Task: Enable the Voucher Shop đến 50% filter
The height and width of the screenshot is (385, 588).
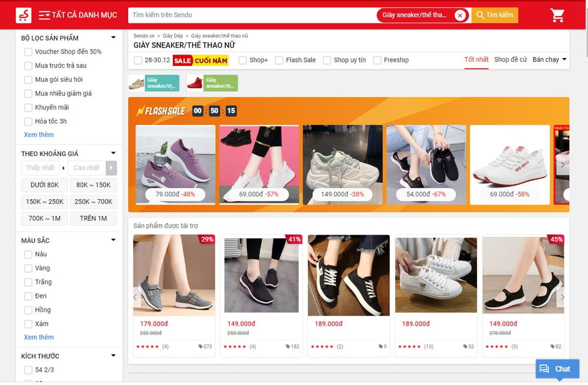Action: point(28,52)
